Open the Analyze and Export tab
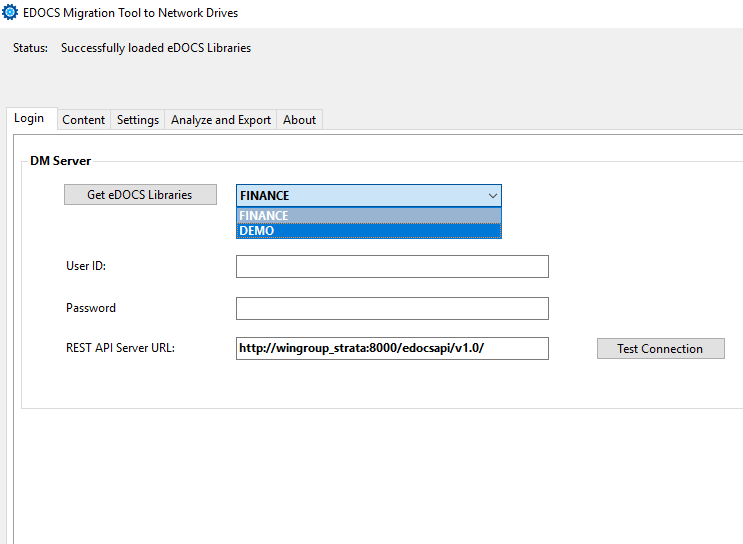 click(x=220, y=120)
